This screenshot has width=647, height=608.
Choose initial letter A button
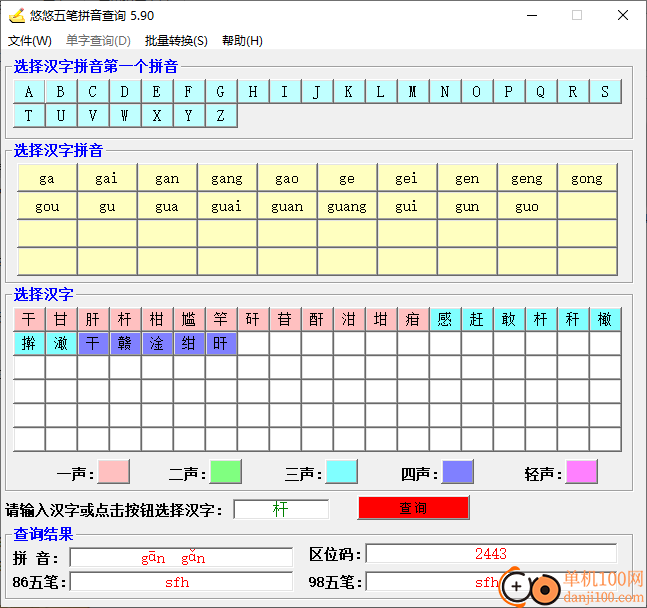(29, 91)
